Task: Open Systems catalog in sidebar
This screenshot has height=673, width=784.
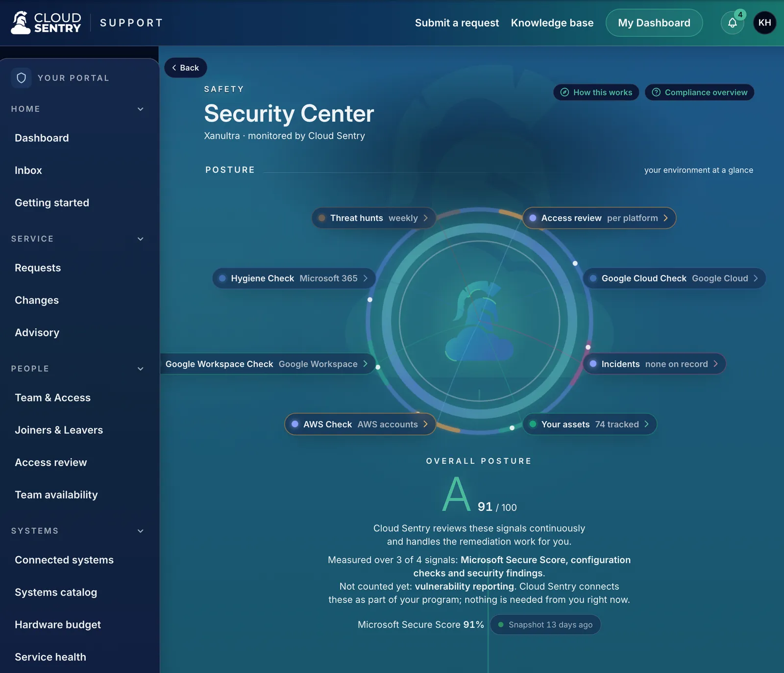Action: point(56,592)
